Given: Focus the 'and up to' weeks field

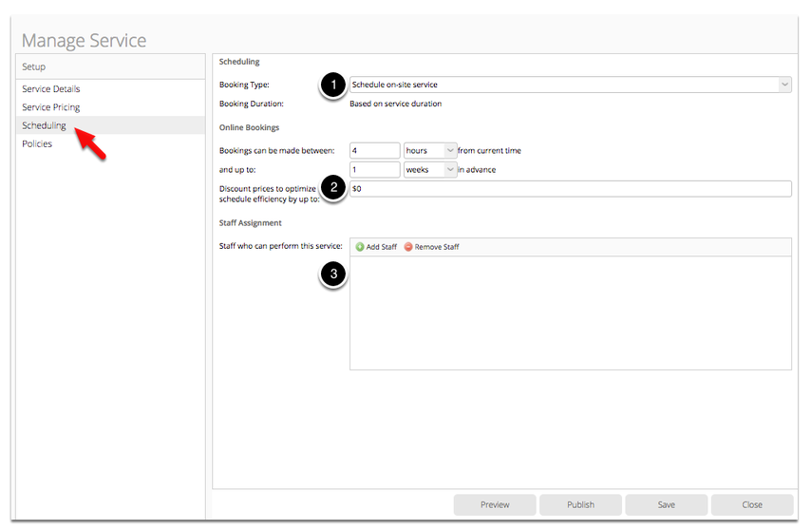Looking at the screenshot, I should coord(375,170).
